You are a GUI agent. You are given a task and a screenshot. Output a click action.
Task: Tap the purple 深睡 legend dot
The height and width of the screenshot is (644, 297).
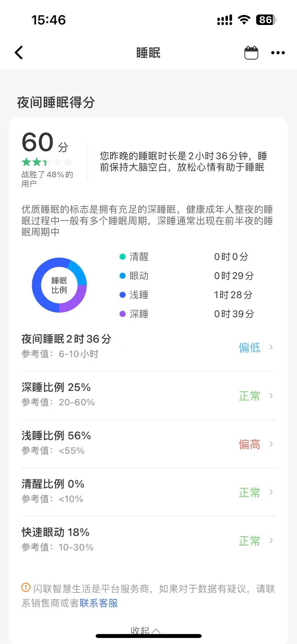coord(123,314)
